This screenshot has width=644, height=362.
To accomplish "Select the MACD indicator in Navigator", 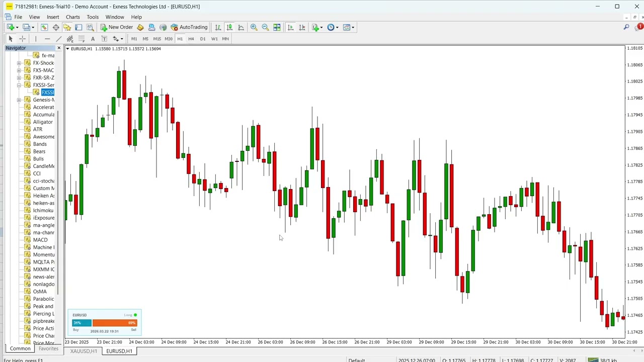I will [39, 240].
